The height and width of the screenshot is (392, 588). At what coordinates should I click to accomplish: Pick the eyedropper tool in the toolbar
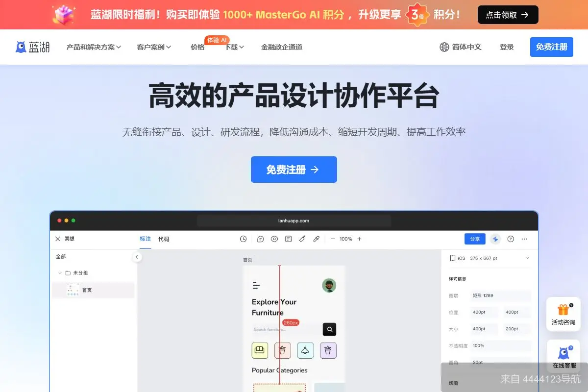click(316, 239)
